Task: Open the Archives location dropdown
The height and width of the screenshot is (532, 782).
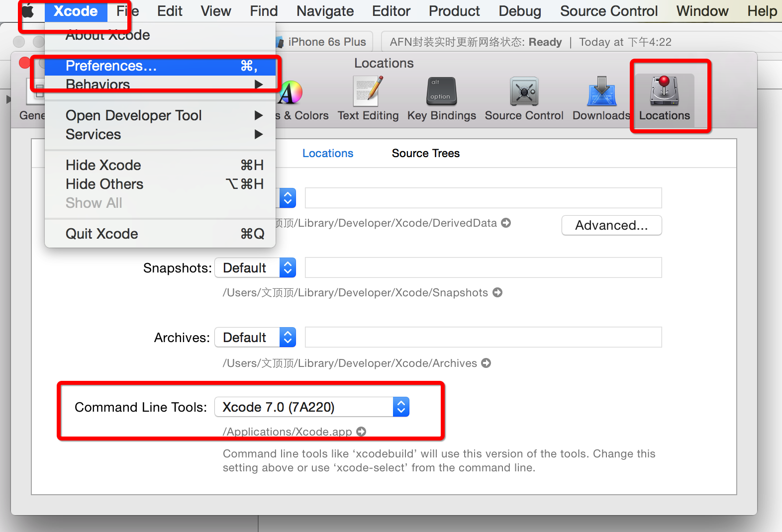Action: [x=255, y=337]
